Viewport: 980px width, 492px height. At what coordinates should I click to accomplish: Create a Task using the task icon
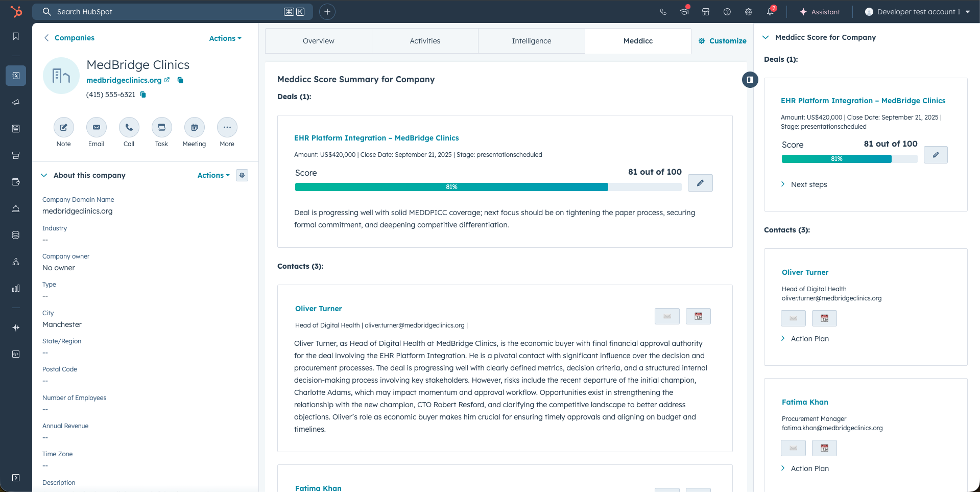coord(161,128)
